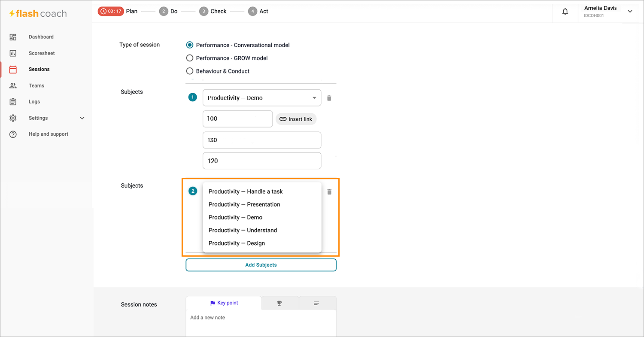Choose Productivity — Design option
Image resolution: width=644 pixels, height=337 pixels.
[x=262, y=243]
